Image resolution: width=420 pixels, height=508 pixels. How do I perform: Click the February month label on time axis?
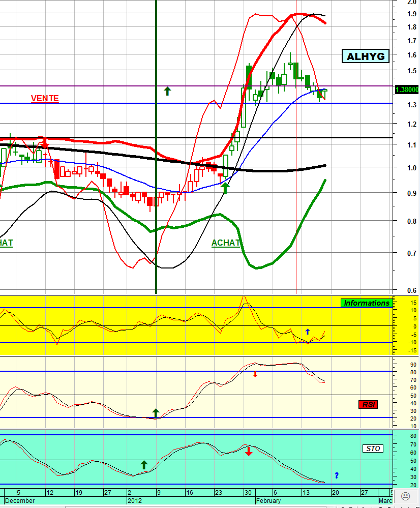(268, 500)
